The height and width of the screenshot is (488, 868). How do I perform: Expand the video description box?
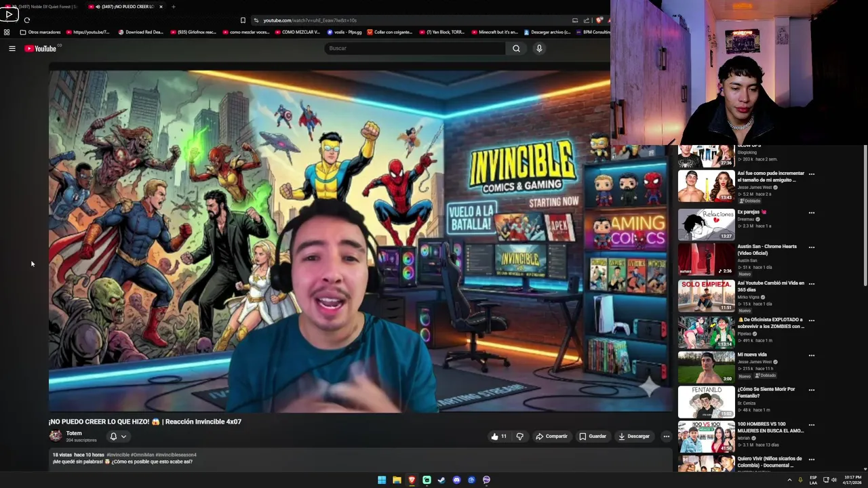[x=361, y=460]
